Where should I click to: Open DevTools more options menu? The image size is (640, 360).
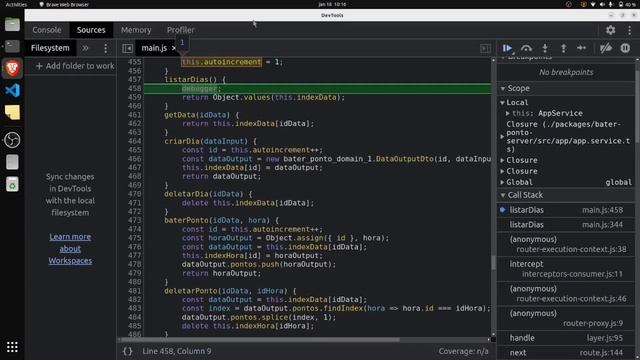coord(629,30)
